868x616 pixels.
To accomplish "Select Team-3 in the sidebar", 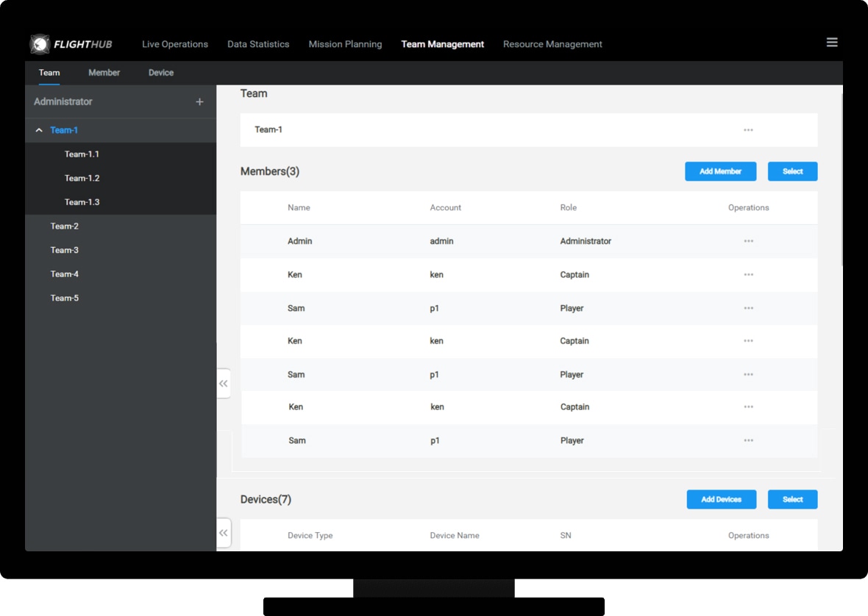I will coord(65,251).
